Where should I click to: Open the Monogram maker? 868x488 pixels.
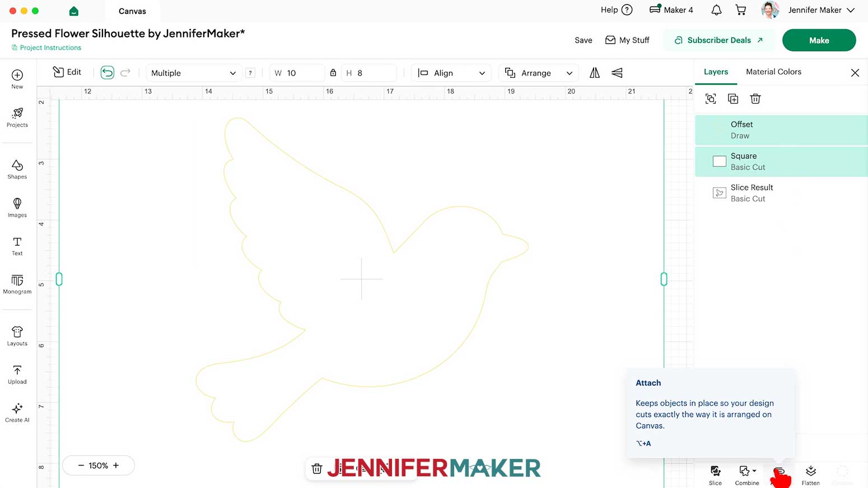17,284
